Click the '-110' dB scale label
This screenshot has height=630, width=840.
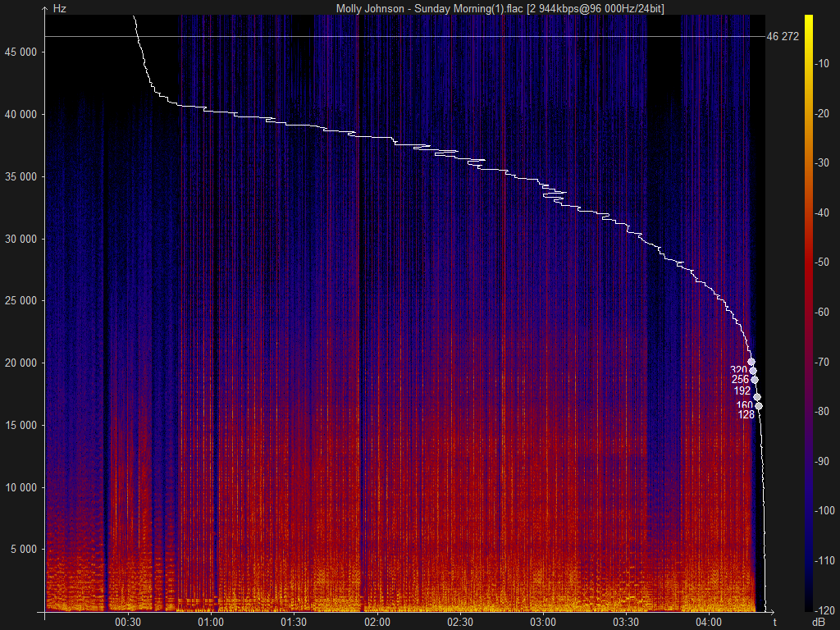point(824,560)
